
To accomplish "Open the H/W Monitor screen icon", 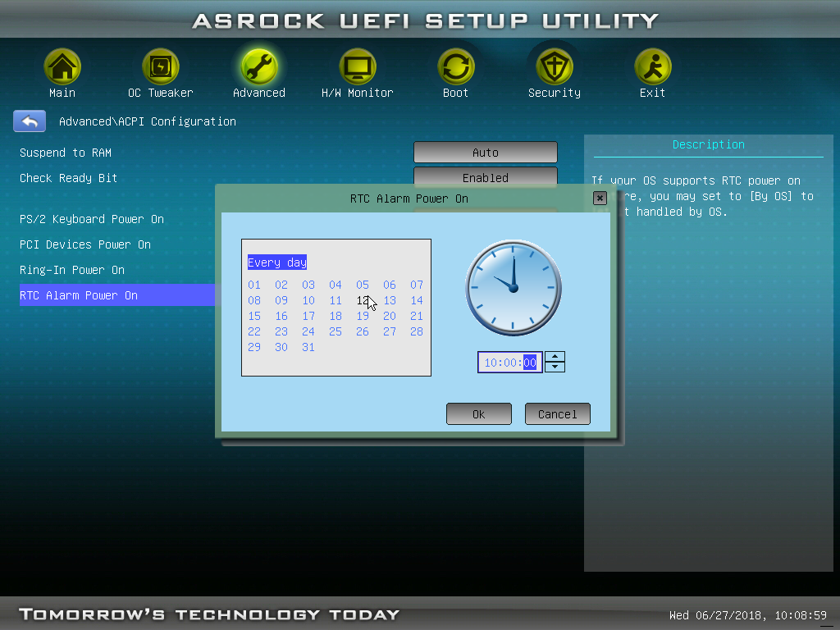I will 358,67.
